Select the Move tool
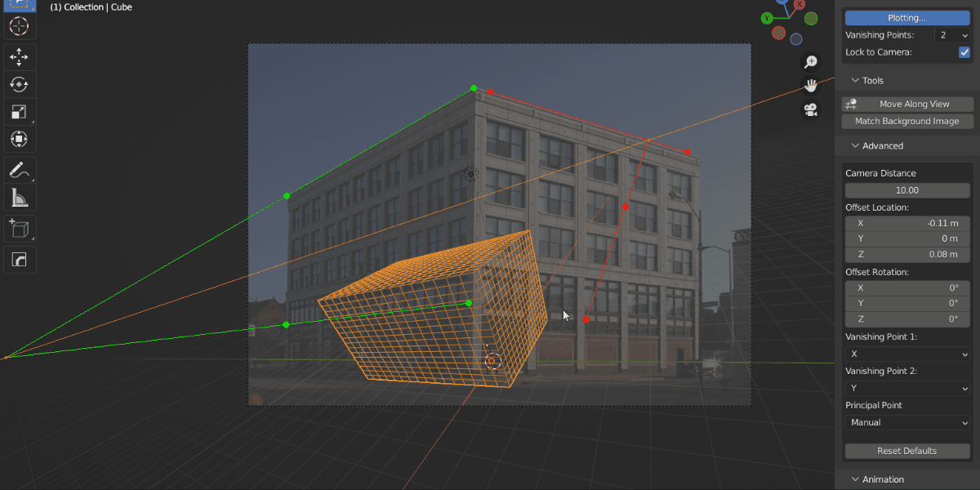 [x=19, y=56]
